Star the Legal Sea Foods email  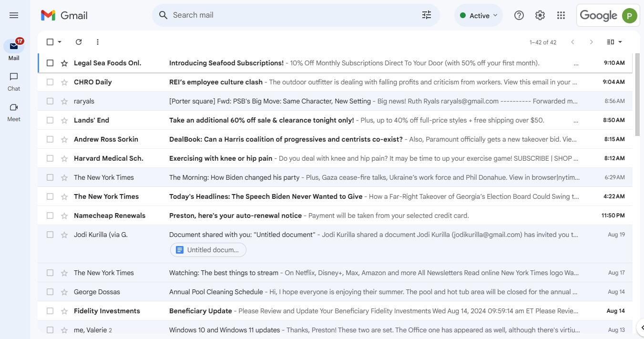(x=64, y=63)
